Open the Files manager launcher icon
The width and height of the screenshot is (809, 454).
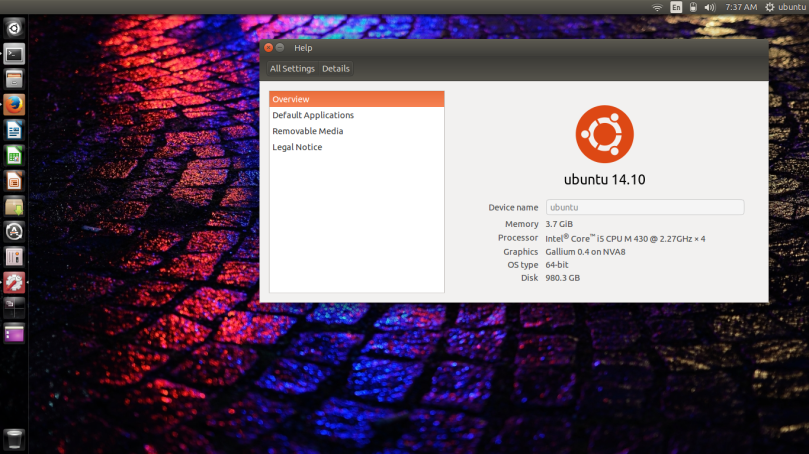[14, 79]
